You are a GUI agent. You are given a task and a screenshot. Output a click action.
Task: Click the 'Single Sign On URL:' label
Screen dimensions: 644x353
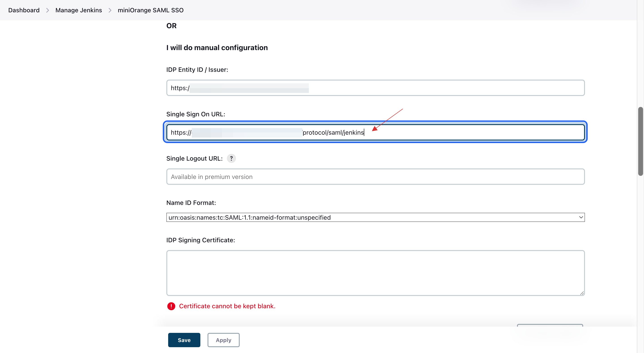tap(196, 114)
